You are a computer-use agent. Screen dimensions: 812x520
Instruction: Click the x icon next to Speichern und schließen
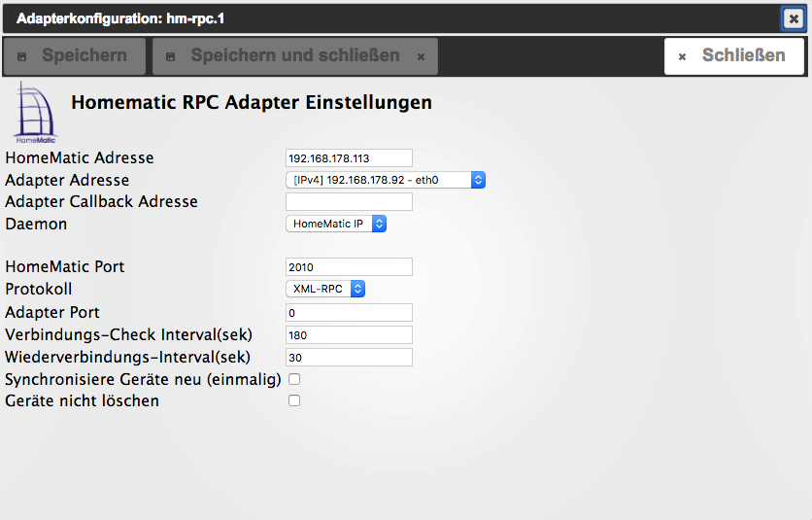[x=421, y=57]
